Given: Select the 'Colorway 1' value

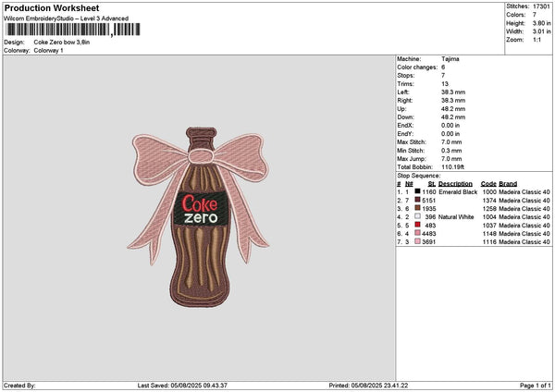Looking at the screenshot, I should [48, 51].
